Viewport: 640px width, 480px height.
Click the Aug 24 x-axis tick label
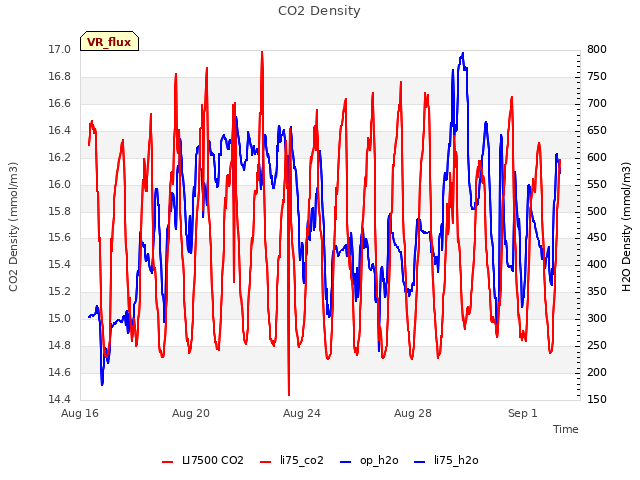[302, 413]
